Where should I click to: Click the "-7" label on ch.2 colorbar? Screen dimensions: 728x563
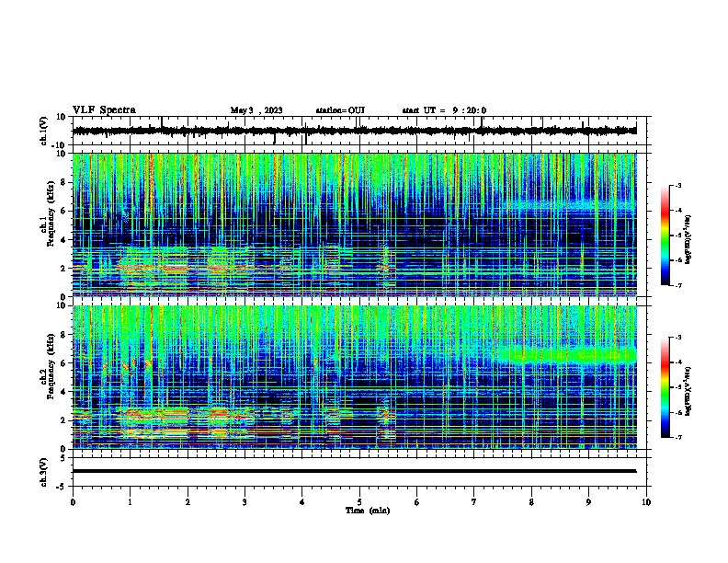pos(678,437)
